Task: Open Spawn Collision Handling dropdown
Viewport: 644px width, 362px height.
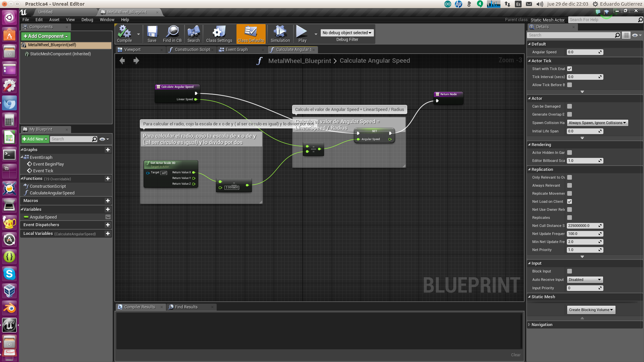Action: (597, 123)
